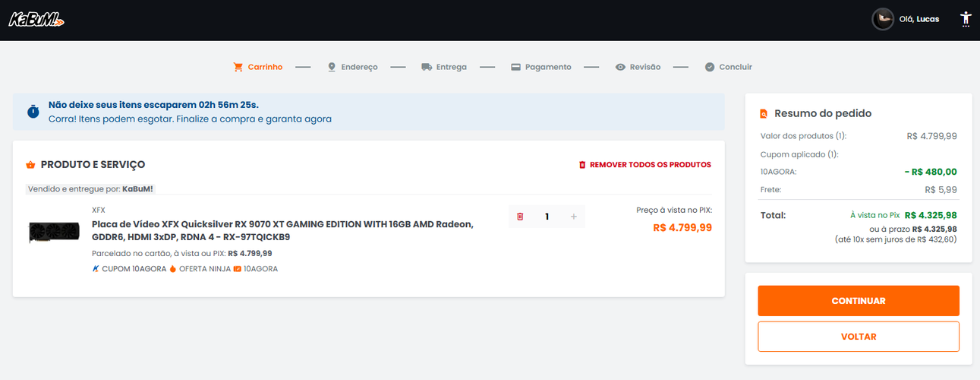Click the quantity value 1
Screen dimensions: 980x380
coord(547,217)
